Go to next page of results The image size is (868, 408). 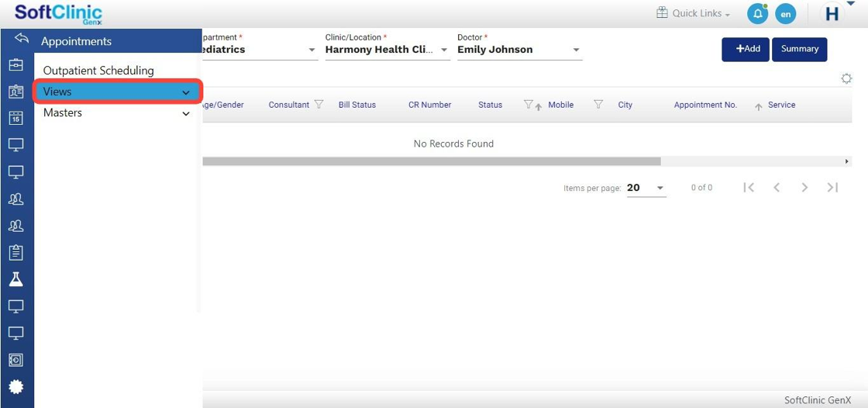[805, 188]
